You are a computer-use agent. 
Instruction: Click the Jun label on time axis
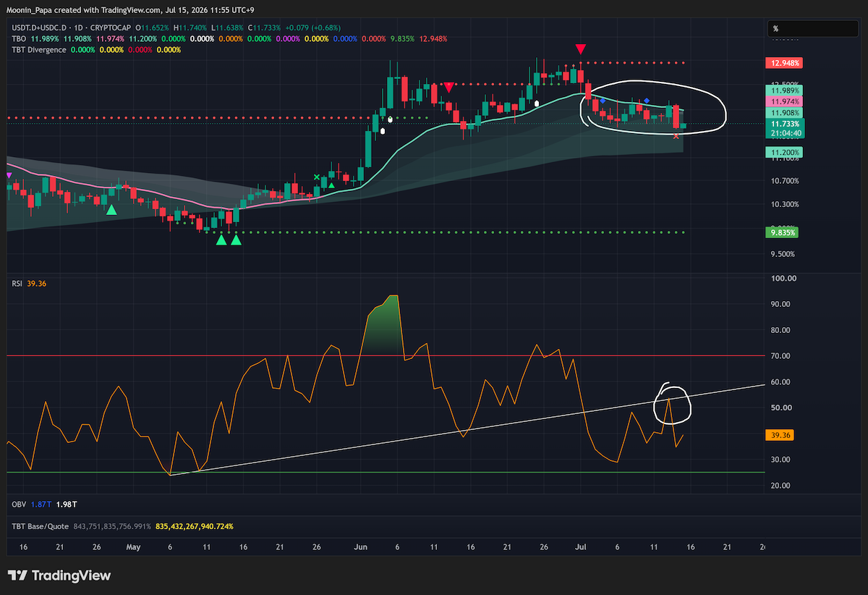click(x=360, y=547)
